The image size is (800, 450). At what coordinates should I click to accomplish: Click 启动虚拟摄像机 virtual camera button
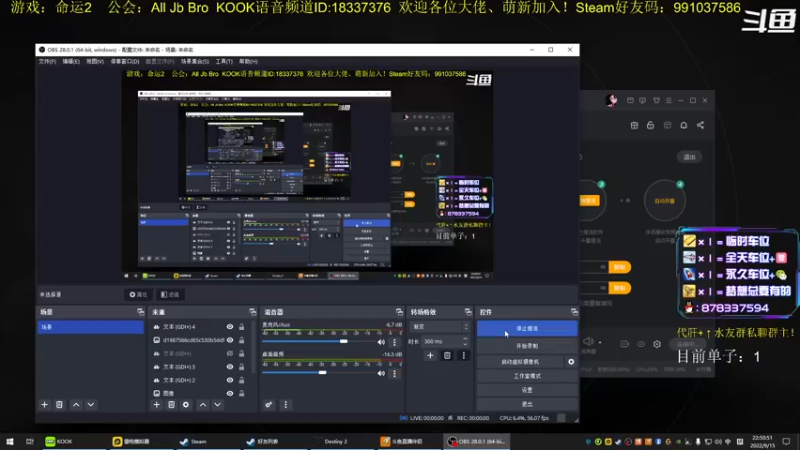(520, 362)
